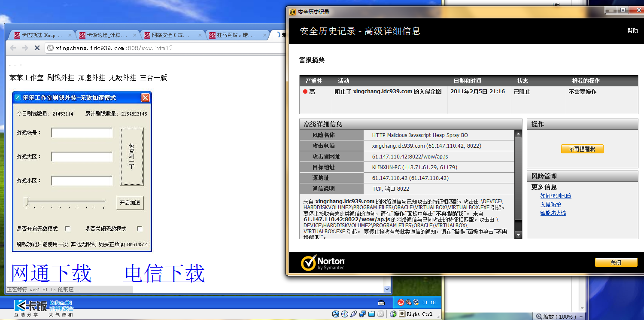This screenshot has height=320, width=644.
Task: Click VirtualBox hard disk activity icon
Action: 335,314
